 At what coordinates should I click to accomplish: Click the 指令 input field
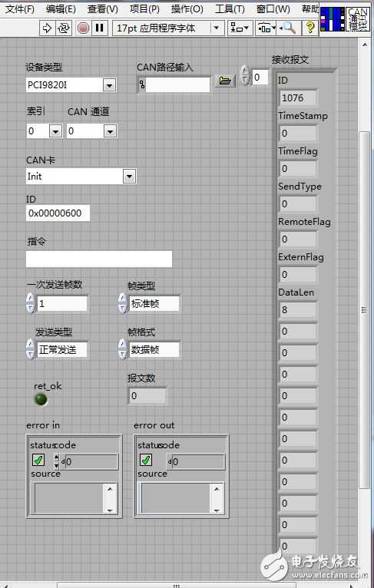point(99,259)
